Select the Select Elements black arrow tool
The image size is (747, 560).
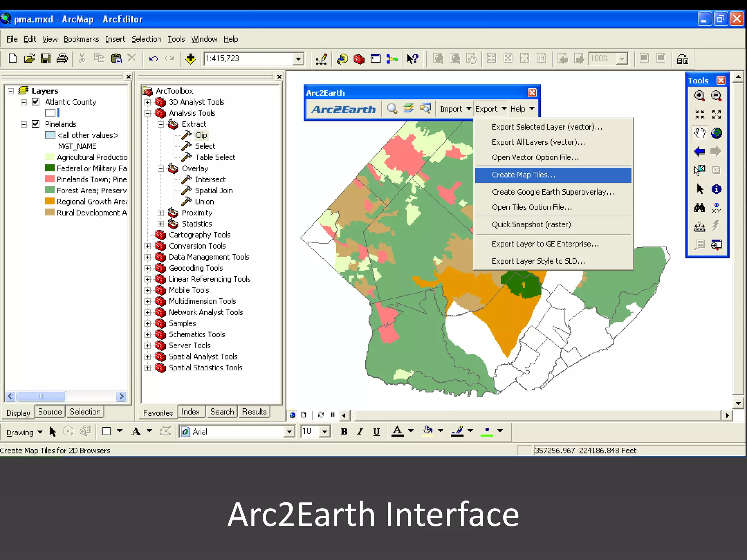[699, 189]
